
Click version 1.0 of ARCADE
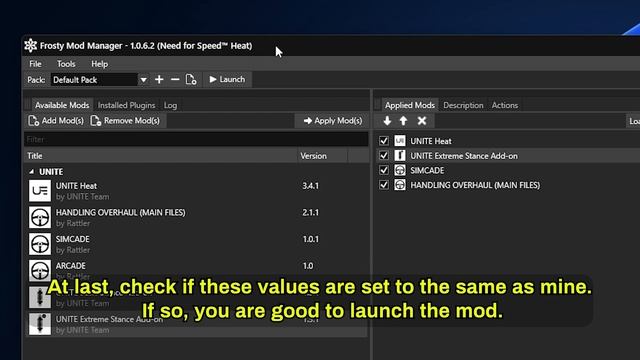[308, 266]
